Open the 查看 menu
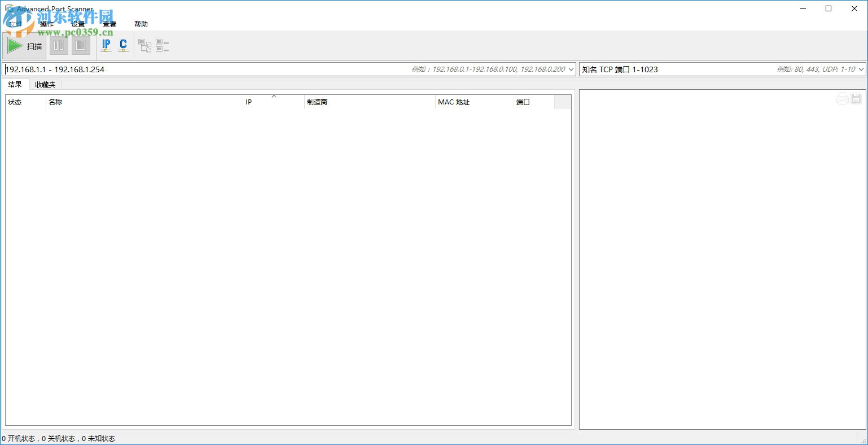868x445 pixels. 108,24
